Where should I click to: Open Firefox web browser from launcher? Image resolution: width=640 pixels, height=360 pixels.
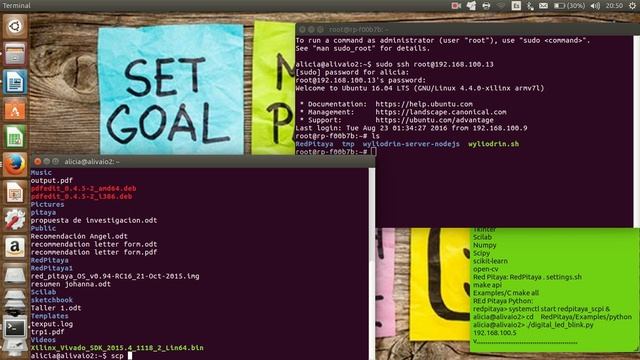15,165
